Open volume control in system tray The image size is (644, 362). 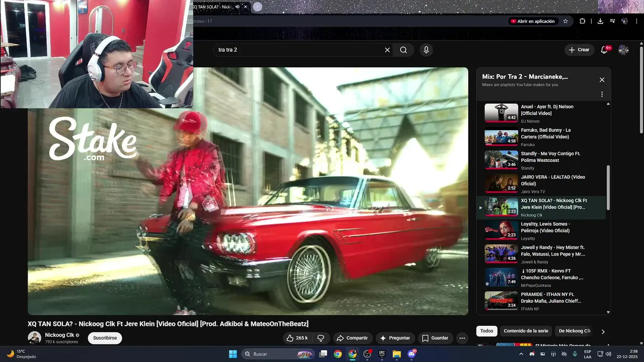609,354
